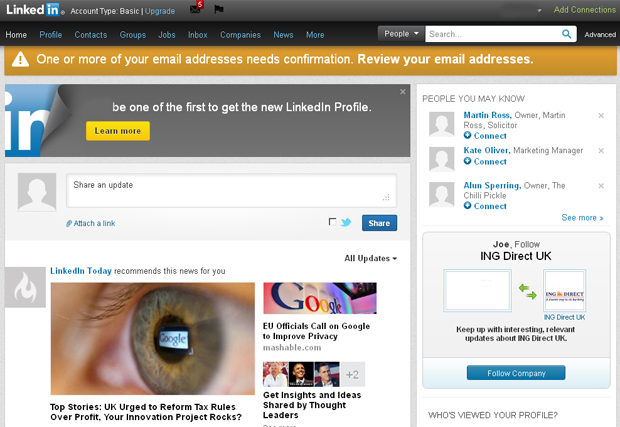Open the Contacts menu
620x427 pixels.
[91, 35]
